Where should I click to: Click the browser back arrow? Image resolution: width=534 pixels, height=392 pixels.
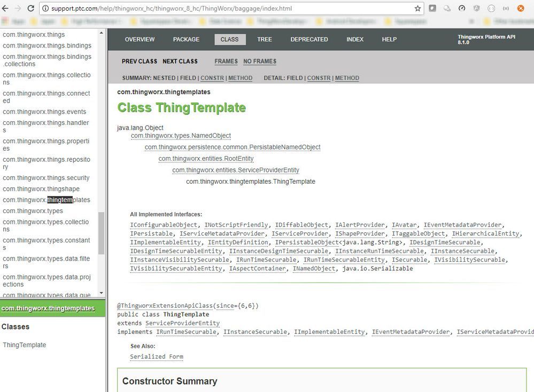pyautogui.click(x=5, y=8)
